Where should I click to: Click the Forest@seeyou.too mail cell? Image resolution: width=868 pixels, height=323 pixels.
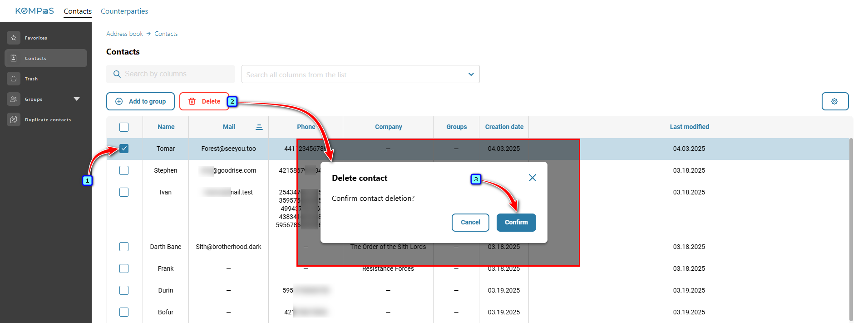pos(228,149)
